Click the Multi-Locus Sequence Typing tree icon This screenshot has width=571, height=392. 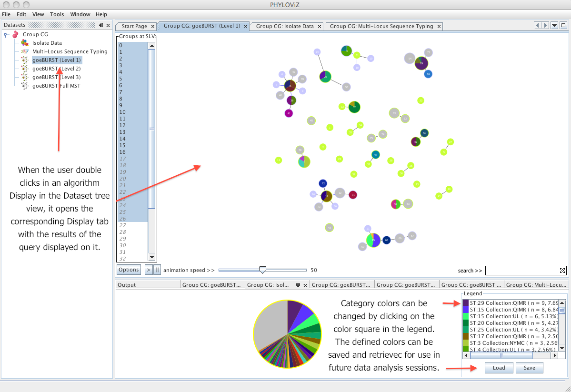24,51
